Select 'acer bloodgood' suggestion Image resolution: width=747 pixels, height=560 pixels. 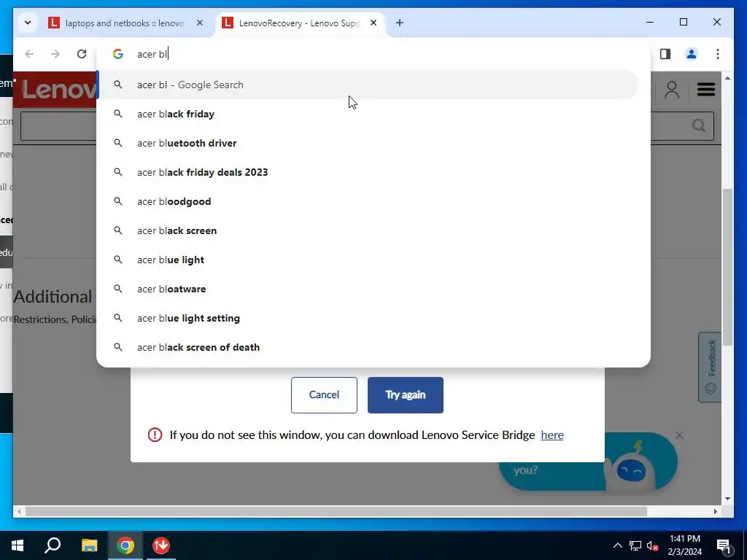click(x=368, y=201)
